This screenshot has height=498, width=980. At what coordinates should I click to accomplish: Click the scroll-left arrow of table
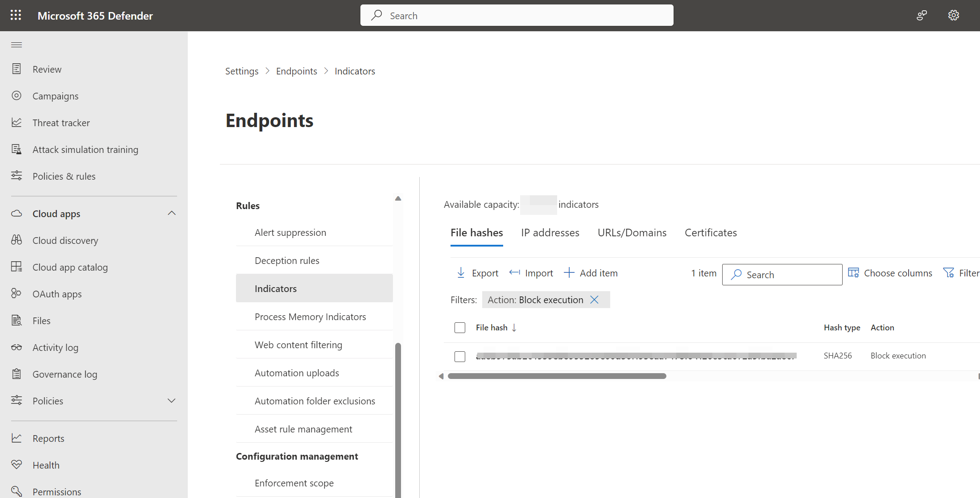pos(441,376)
